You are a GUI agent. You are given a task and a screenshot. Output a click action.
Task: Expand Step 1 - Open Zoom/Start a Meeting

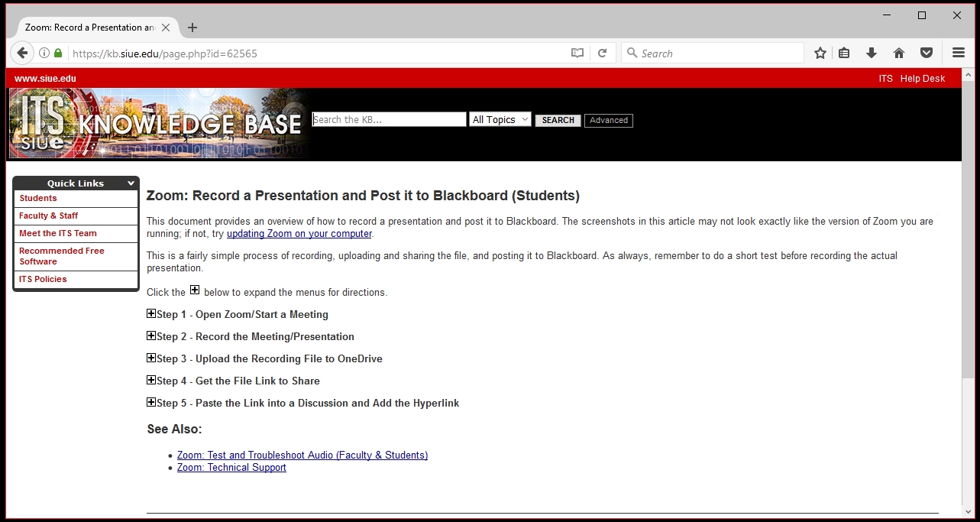(x=151, y=314)
